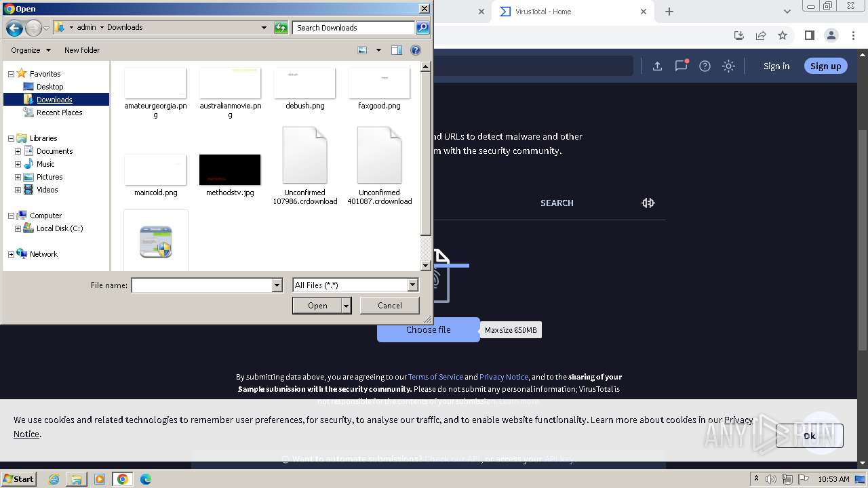The width and height of the screenshot is (868, 488).
Task: Click file list scrollbar down arrow
Action: coord(426,266)
